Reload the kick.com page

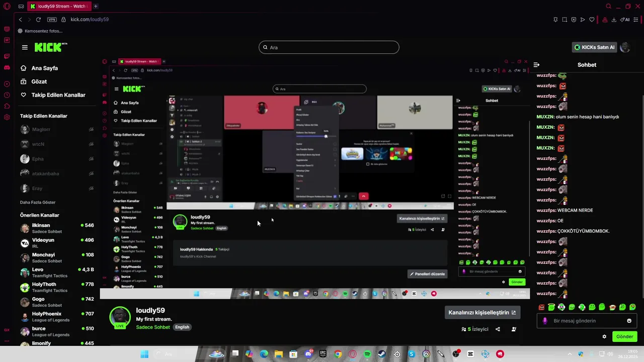(38, 20)
